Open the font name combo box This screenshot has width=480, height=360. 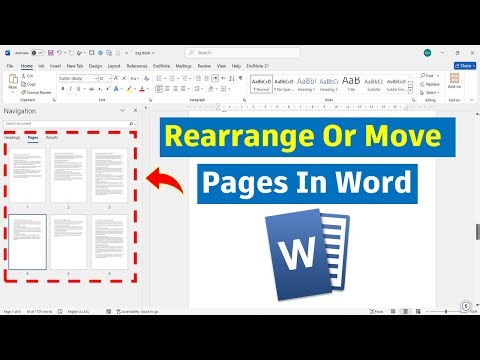click(78, 78)
